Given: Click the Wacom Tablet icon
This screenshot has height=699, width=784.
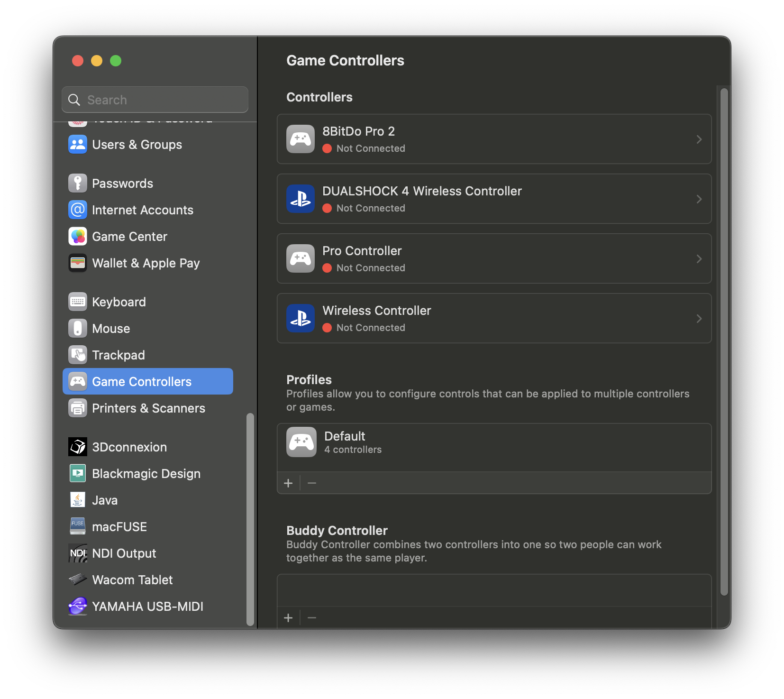Looking at the screenshot, I should [78, 579].
